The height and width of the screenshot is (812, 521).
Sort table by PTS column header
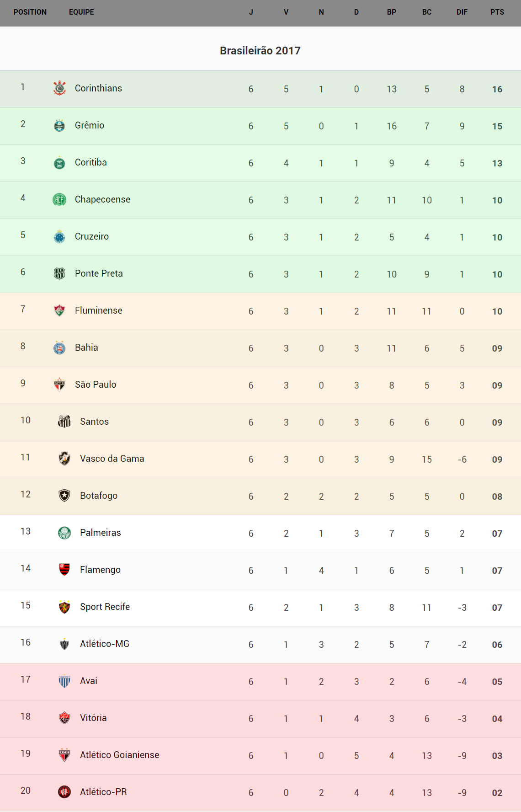[497, 12]
